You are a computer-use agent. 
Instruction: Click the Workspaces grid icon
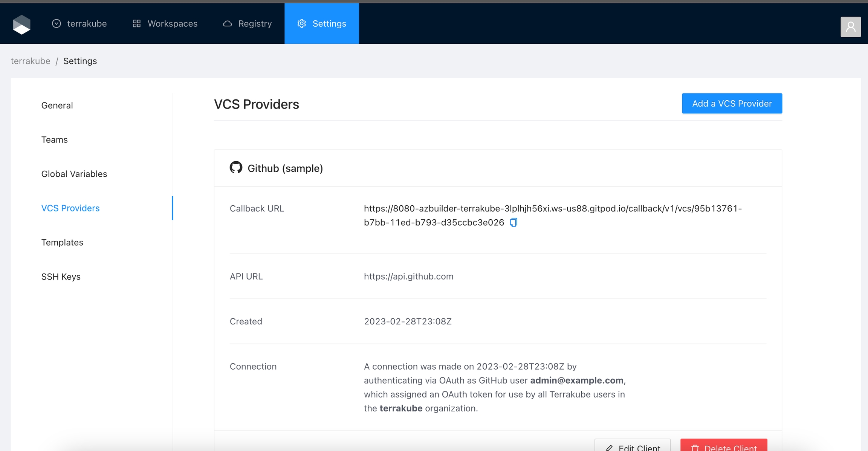pos(137,23)
